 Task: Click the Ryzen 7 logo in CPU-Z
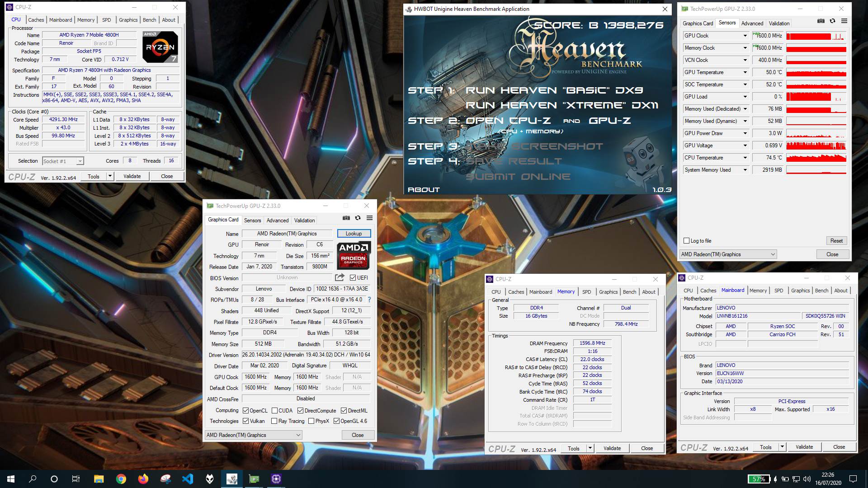[x=160, y=47]
